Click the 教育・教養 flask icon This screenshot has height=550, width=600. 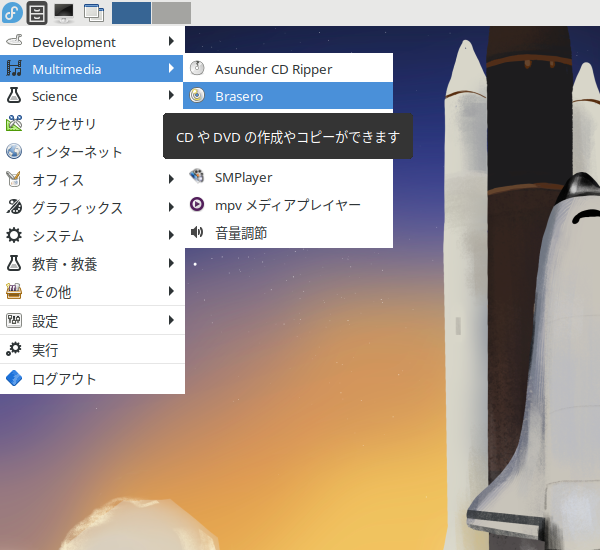14,263
